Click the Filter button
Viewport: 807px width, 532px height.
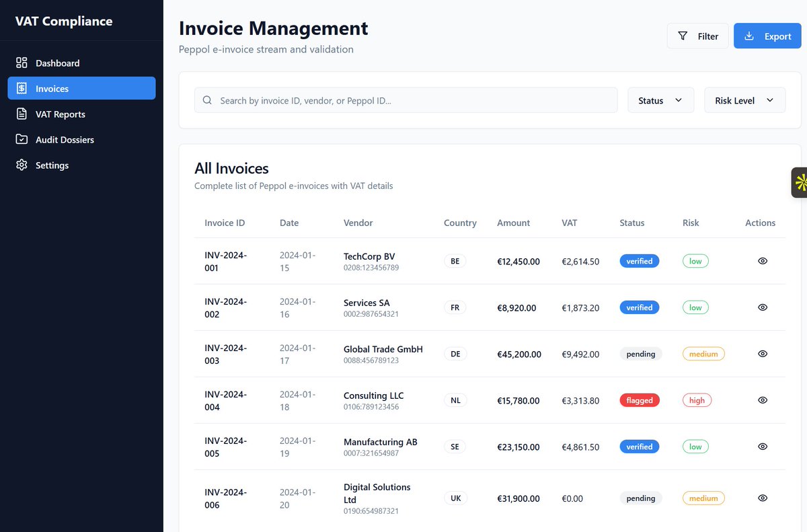pos(698,36)
